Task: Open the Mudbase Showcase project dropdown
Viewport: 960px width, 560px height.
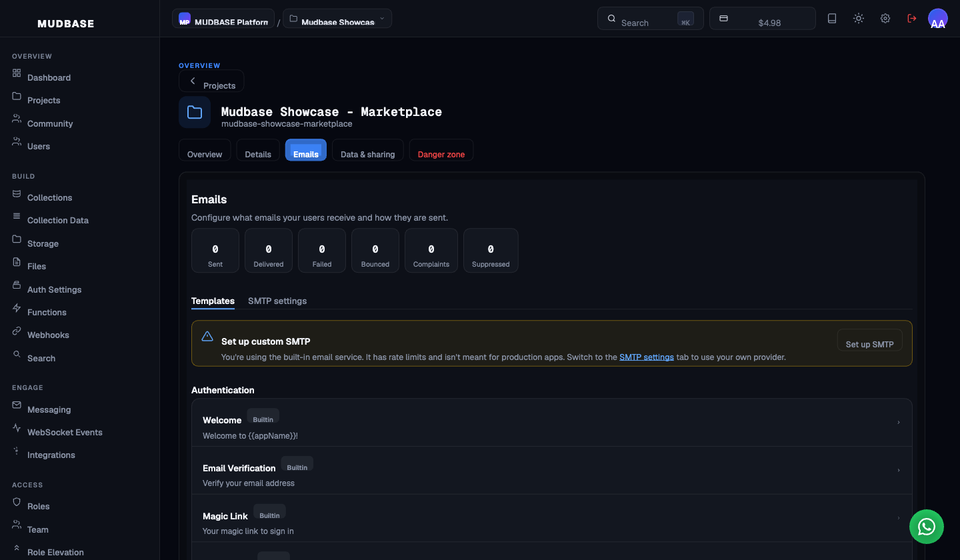Action: (337, 19)
